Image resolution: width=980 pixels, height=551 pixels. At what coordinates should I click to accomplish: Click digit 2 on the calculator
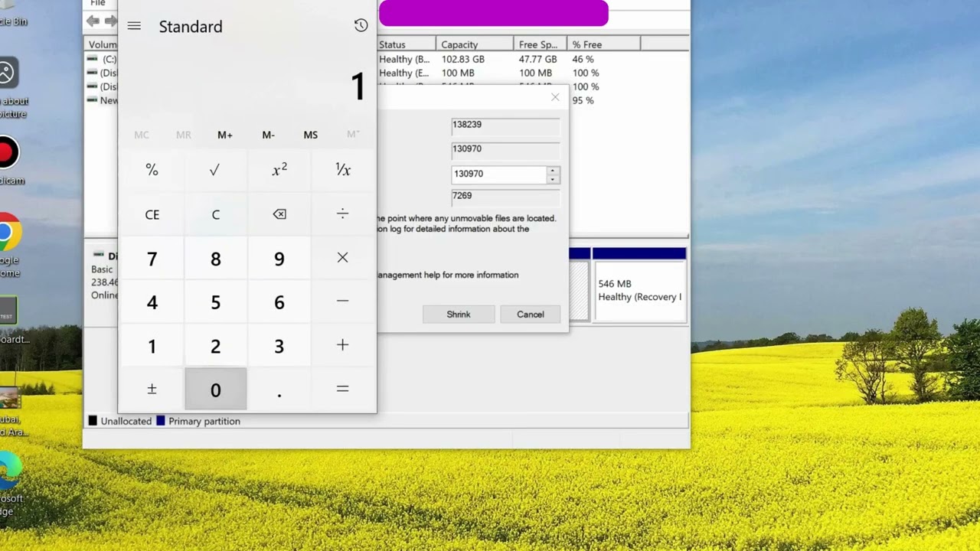[x=215, y=345]
